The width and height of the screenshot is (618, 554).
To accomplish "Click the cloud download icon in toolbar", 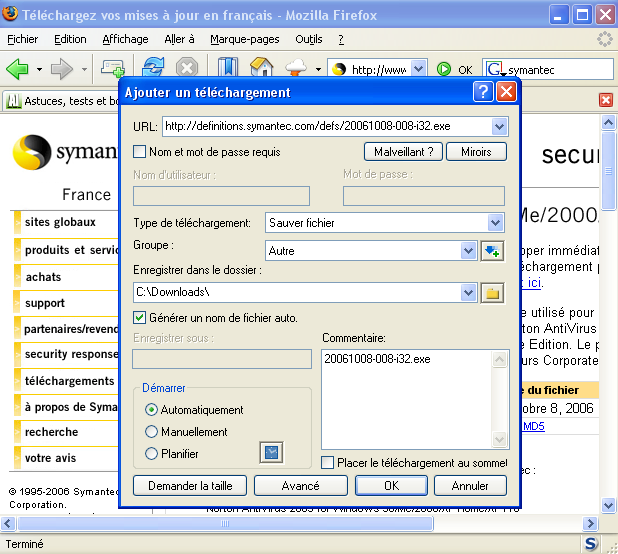I will point(296,67).
